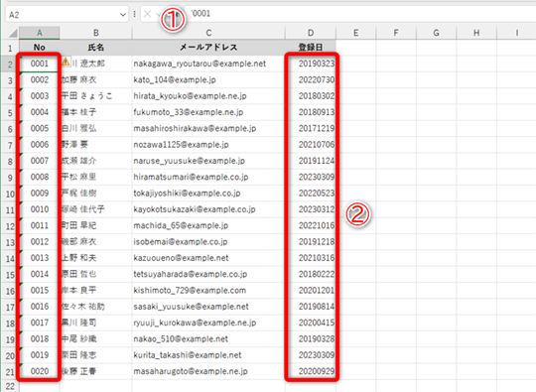Click kato_104@example.jp cell

click(x=208, y=79)
